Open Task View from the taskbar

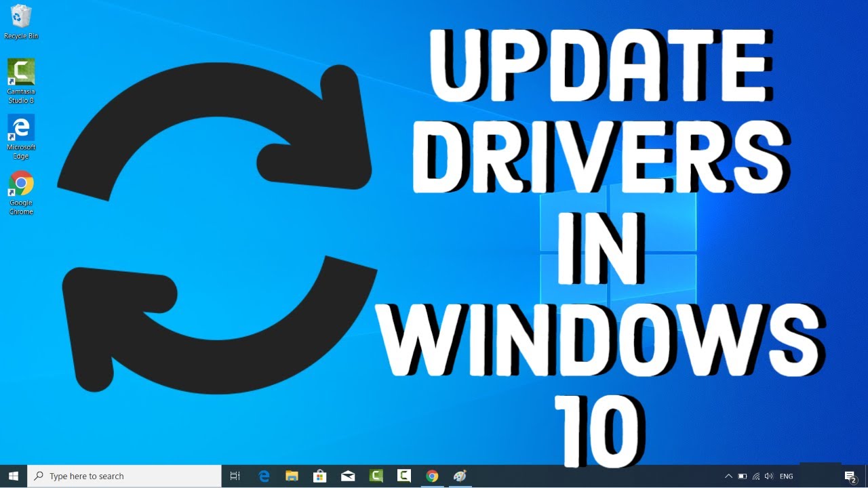click(x=235, y=476)
